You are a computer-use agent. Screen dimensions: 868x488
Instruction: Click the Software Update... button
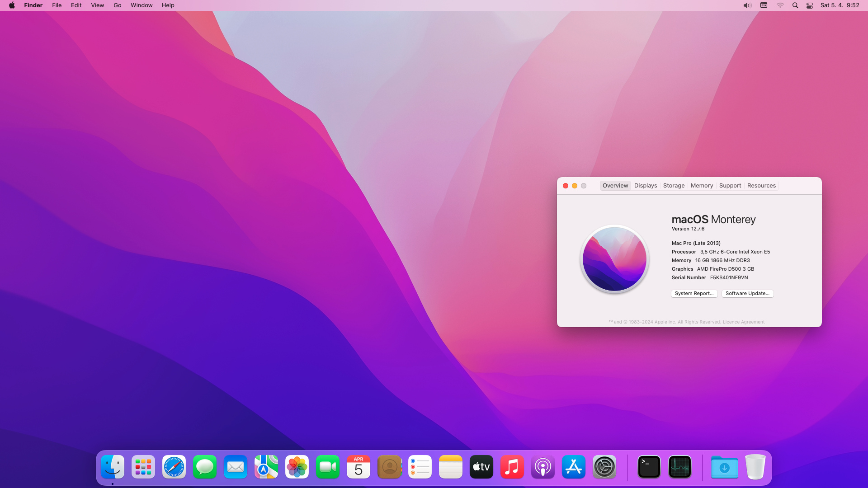coord(747,294)
